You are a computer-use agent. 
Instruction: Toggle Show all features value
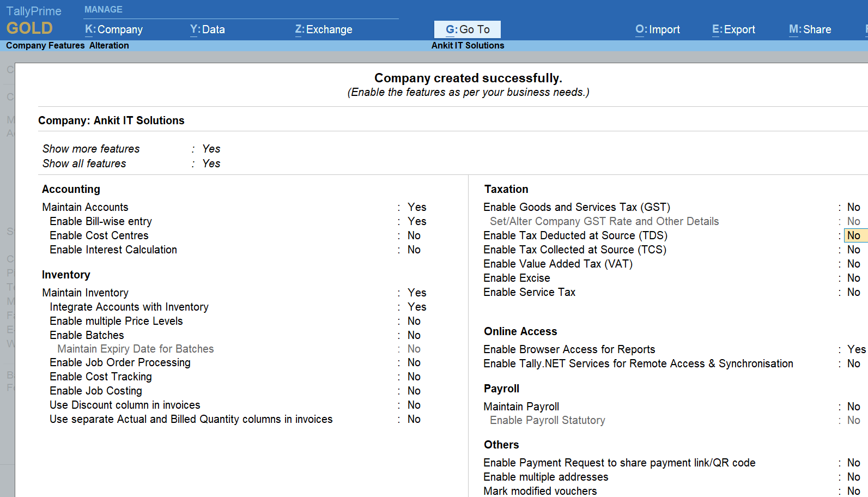(211, 163)
